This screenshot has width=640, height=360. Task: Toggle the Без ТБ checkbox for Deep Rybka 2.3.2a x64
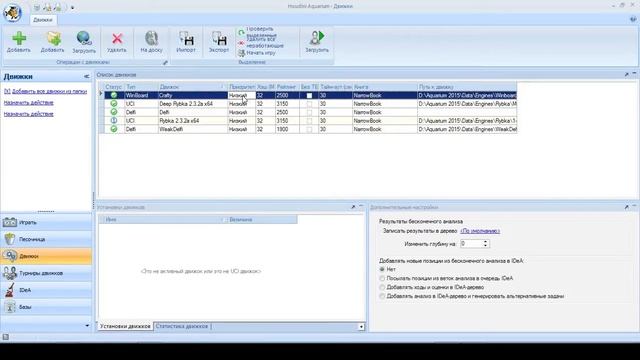[309, 104]
